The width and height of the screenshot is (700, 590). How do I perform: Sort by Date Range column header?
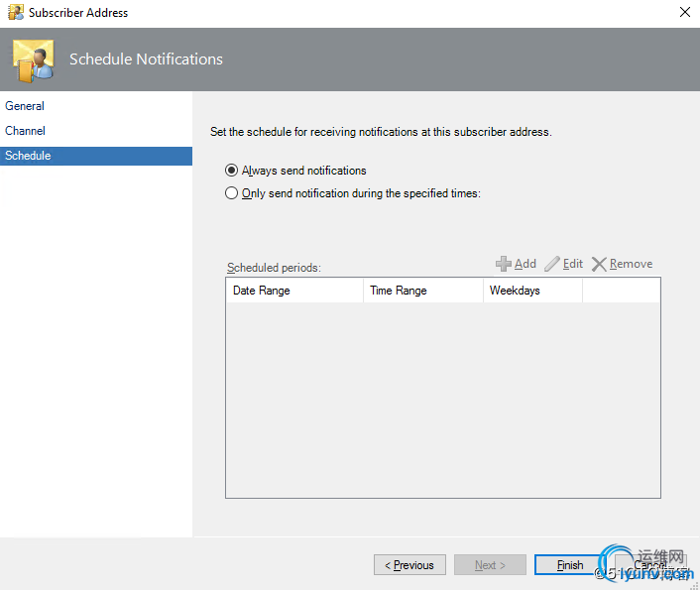pyautogui.click(x=294, y=291)
